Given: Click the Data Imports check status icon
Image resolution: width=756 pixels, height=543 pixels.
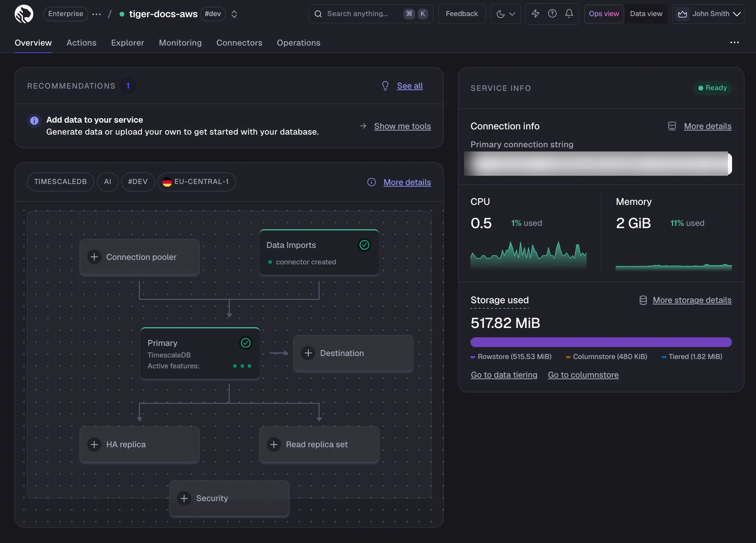Looking at the screenshot, I should click(365, 245).
